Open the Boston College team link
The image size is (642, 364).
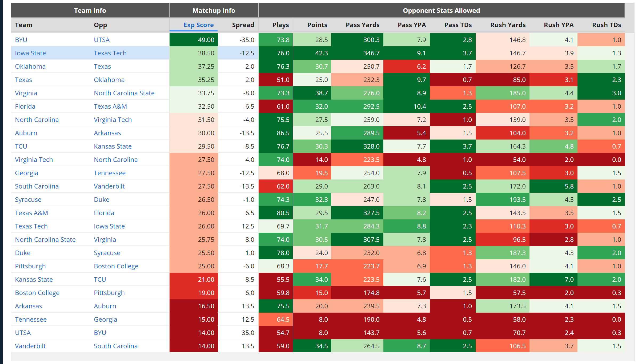[x=37, y=293]
